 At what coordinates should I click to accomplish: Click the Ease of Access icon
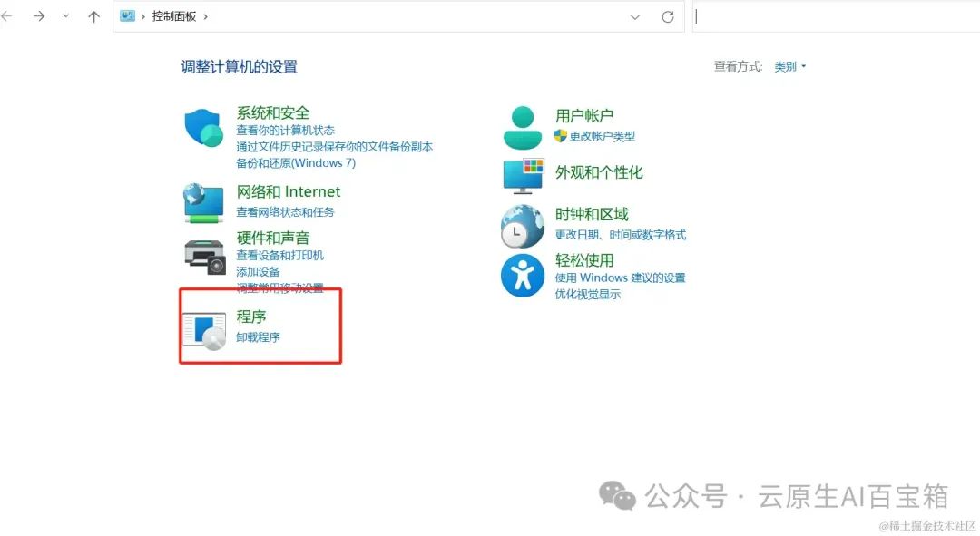click(523, 276)
